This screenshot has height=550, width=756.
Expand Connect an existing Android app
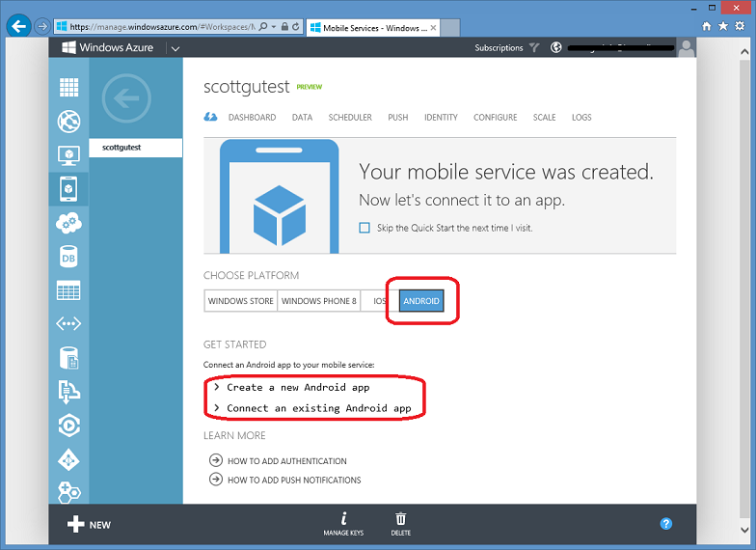(x=312, y=408)
